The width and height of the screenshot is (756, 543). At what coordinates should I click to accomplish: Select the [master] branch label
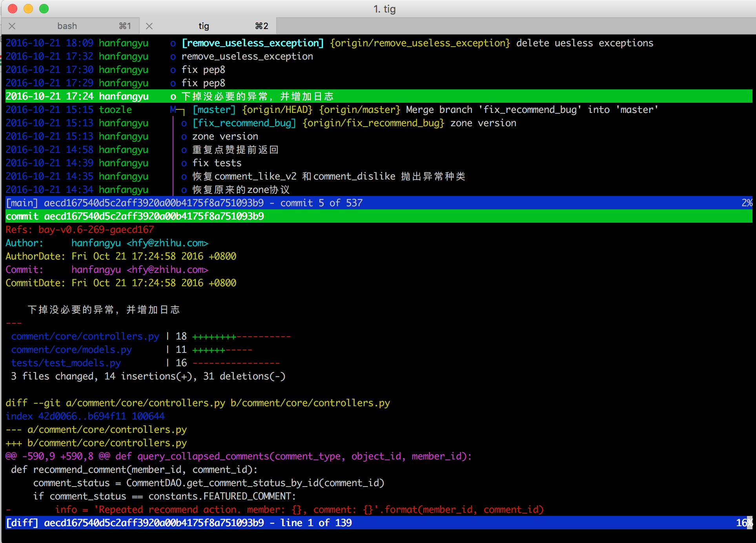214,110
